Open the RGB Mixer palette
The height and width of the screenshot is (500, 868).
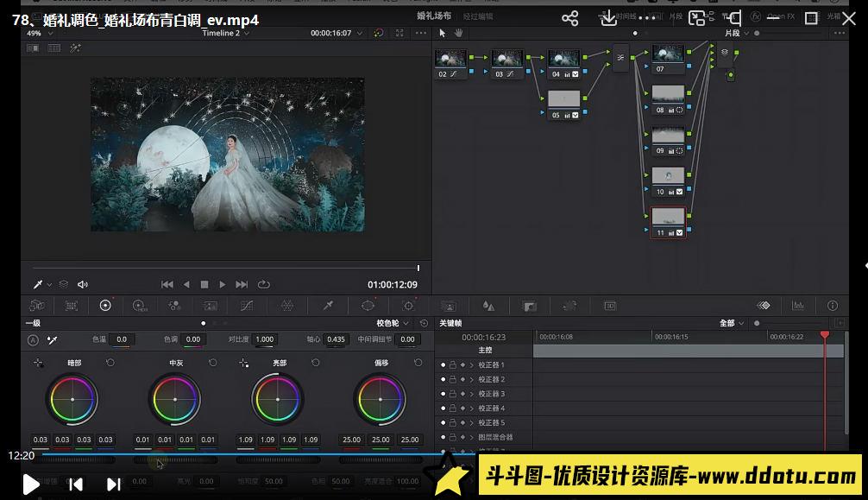174,306
